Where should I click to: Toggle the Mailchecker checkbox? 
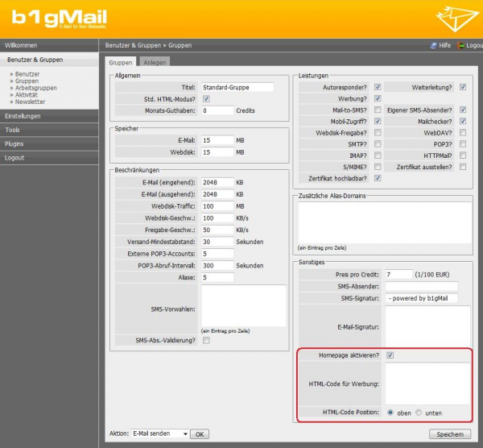pos(463,121)
